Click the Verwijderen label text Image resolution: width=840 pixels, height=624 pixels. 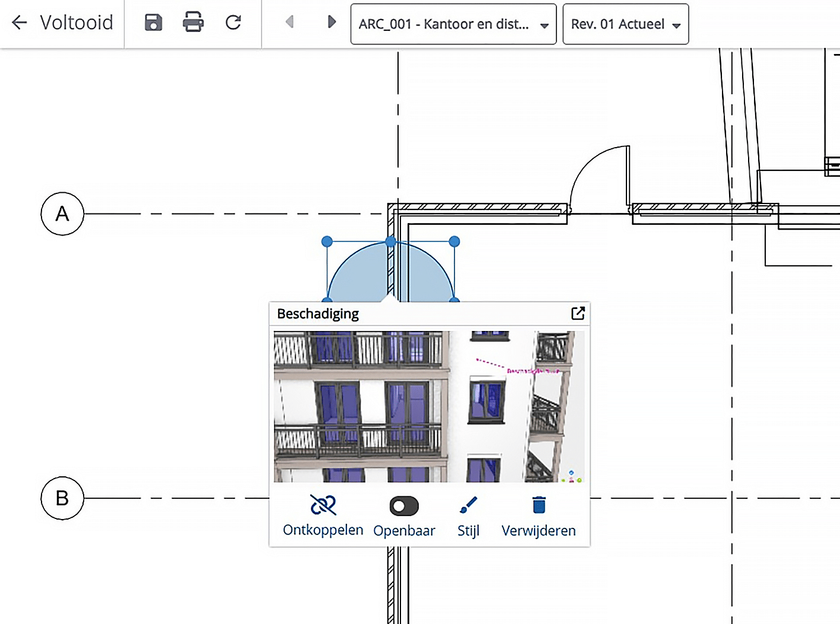click(539, 530)
